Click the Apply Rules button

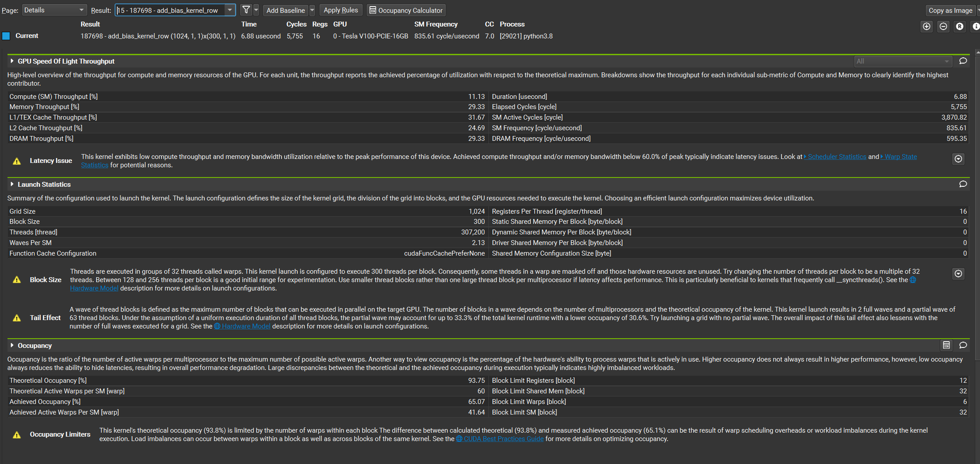click(341, 10)
